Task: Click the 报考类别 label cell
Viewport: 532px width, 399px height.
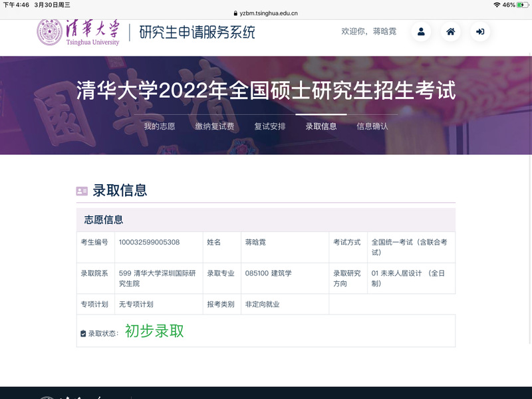Action: coord(222,304)
